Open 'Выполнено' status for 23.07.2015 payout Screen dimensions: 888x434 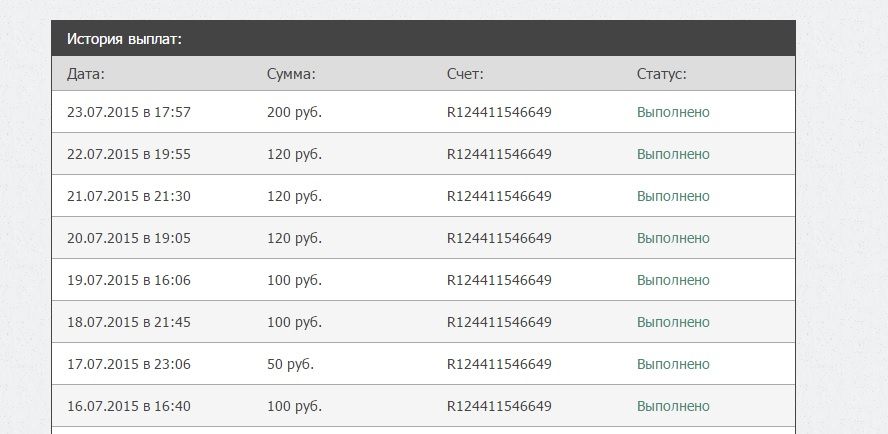tap(673, 112)
